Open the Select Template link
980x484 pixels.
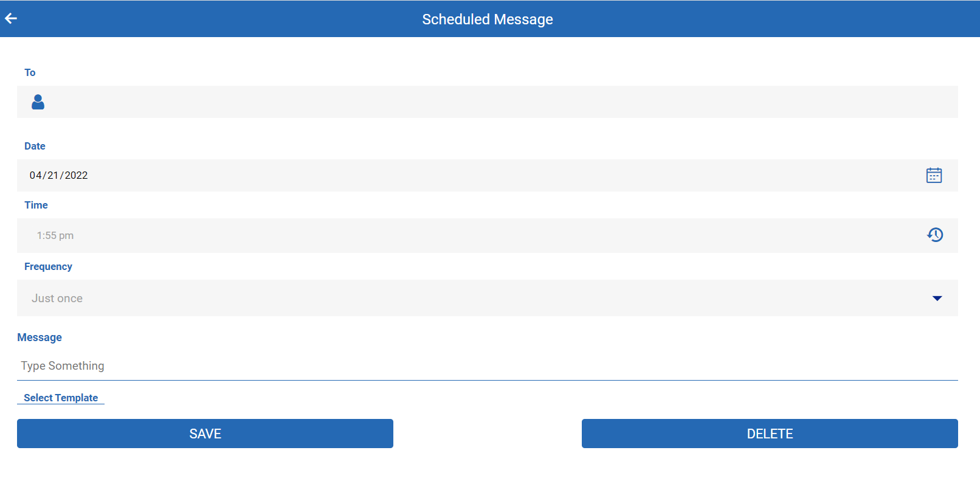tap(61, 398)
